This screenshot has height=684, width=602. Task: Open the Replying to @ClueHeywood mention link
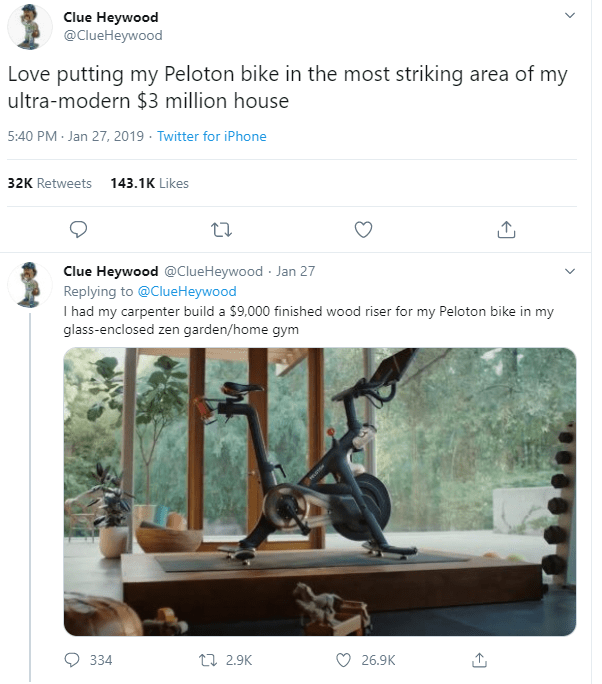[186, 291]
